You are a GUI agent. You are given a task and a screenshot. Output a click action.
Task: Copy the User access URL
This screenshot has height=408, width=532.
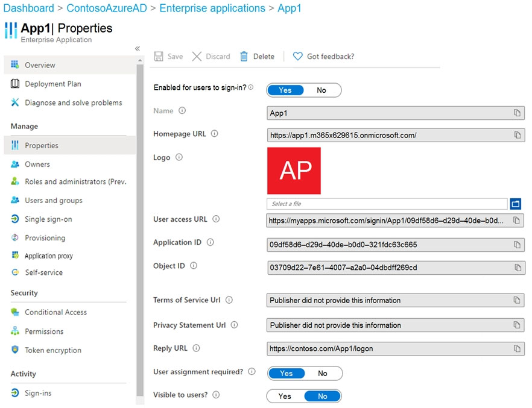[x=516, y=221]
